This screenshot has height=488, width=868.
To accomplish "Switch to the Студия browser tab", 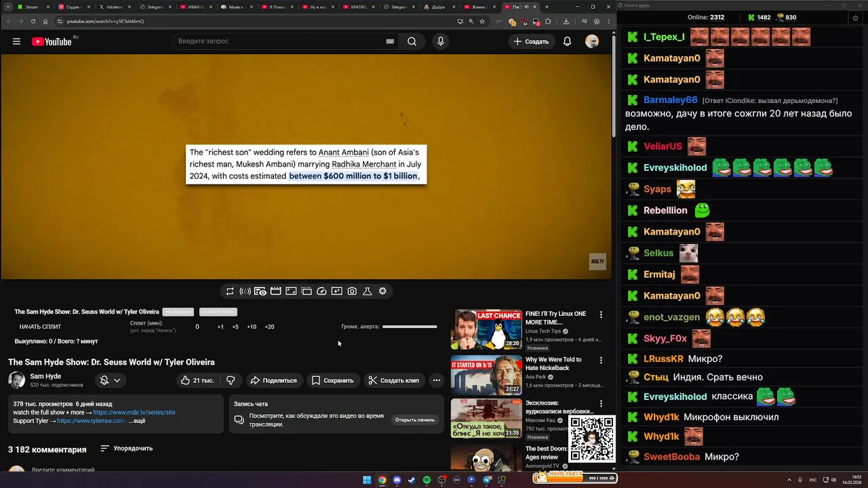I will [73, 7].
